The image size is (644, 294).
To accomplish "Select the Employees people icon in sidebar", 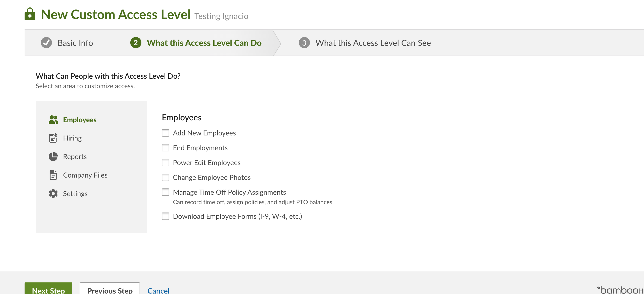I will pyautogui.click(x=53, y=119).
